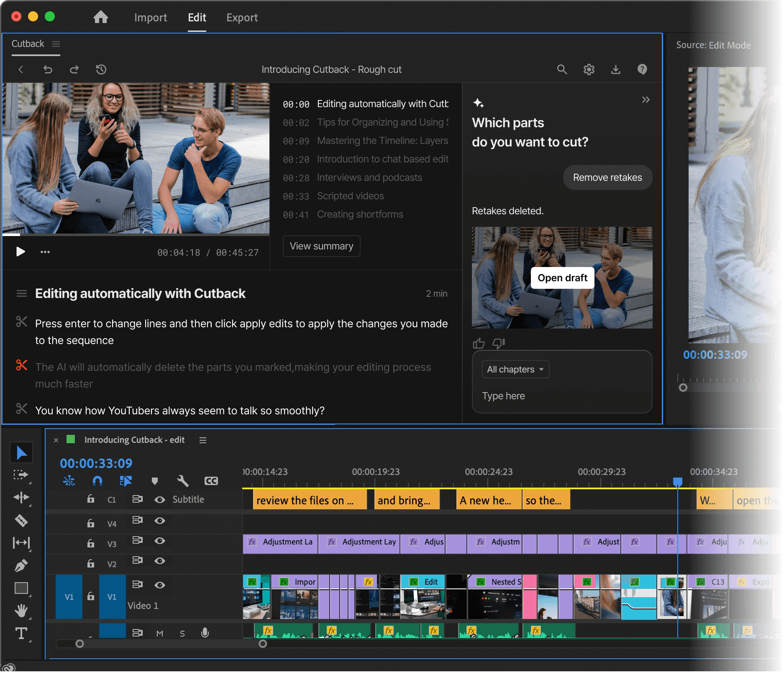This screenshot has height=678, width=784.
Task: Toggle snapping with the magnet icon
Action: click(97, 480)
